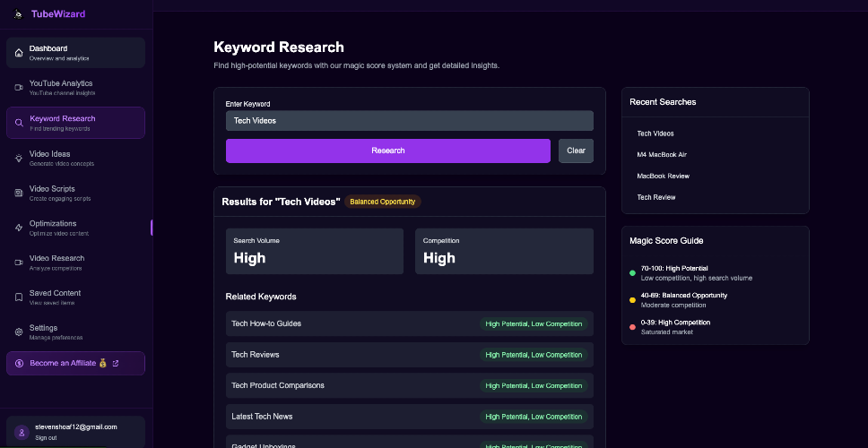Click the YouTube Analytics camera icon

tap(19, 88)
